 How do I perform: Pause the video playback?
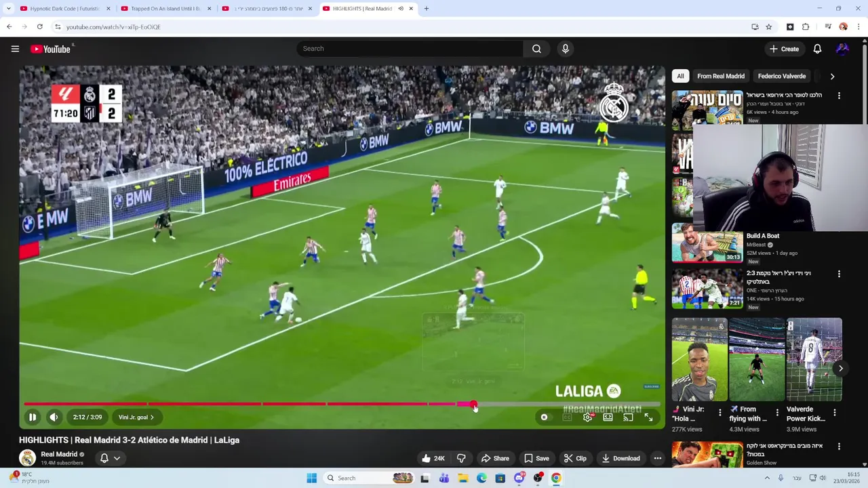32,418
